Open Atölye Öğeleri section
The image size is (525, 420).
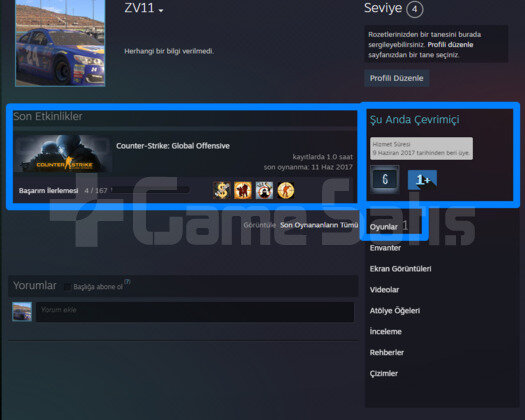(395, 310)
